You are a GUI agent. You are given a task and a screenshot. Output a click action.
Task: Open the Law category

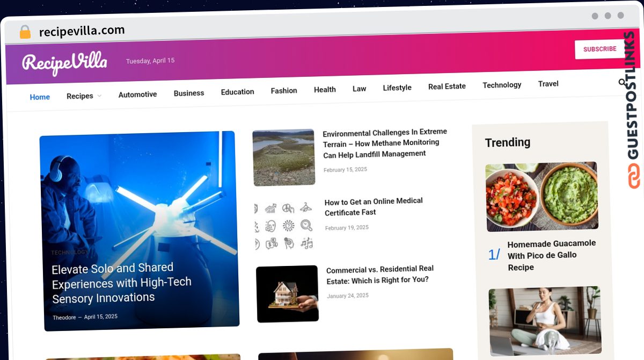point(360,89)
